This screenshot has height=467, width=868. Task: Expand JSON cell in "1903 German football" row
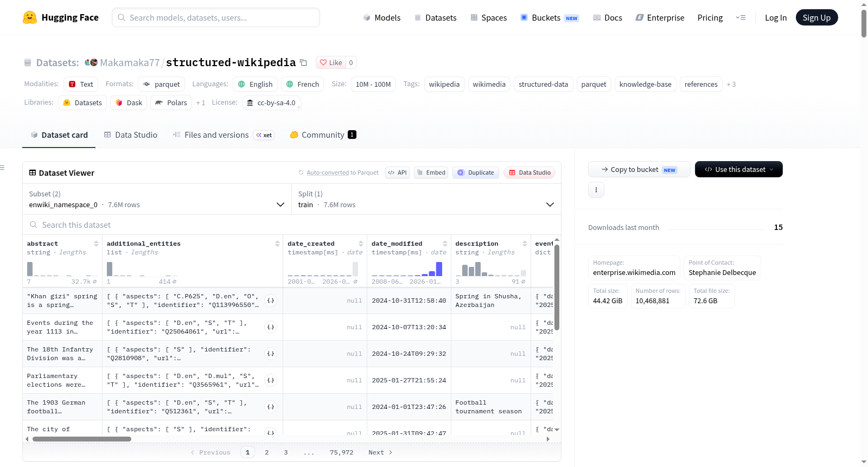tap(271, 407)
